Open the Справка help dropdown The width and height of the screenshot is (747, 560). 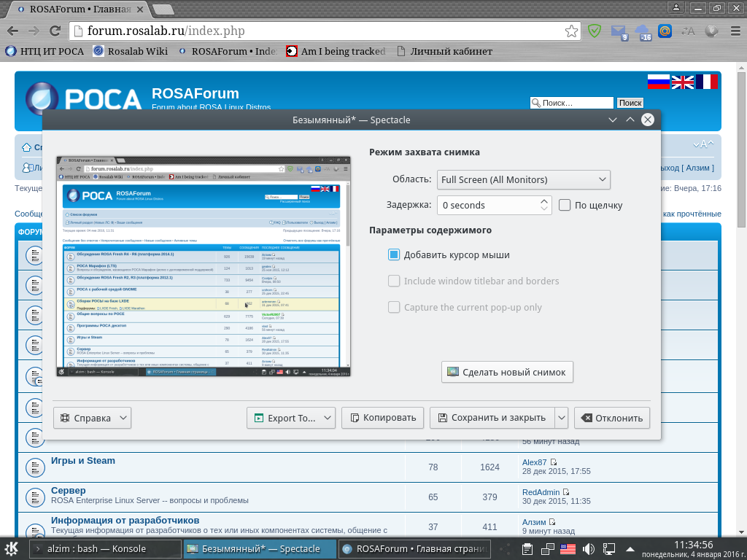tap(92, 418)
